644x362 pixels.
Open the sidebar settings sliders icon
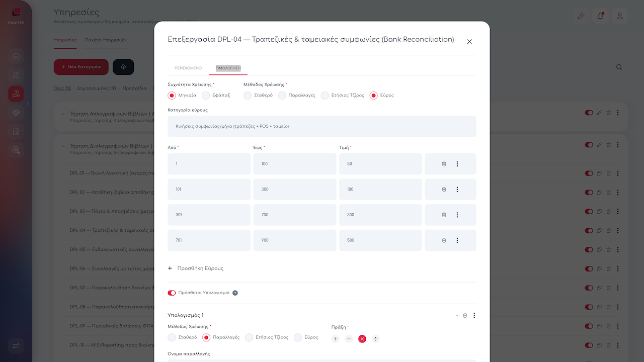coord(16,346)
